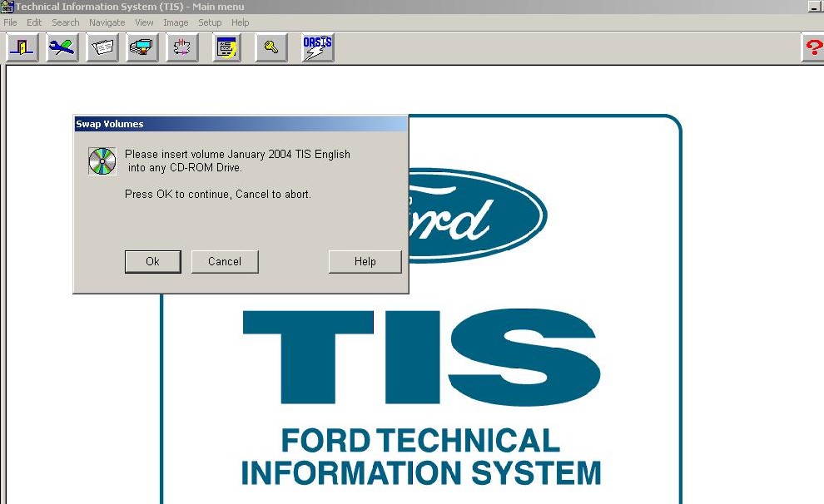Open the wiring diagram toolbar icon
Viewport: 824px width, 504px height.
pos(182,47)
